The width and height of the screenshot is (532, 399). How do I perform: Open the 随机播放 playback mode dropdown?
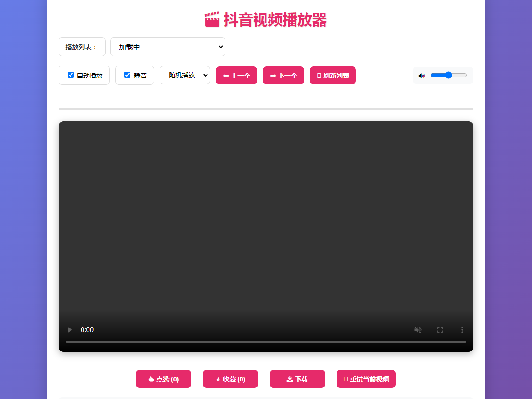pos(184,75)
